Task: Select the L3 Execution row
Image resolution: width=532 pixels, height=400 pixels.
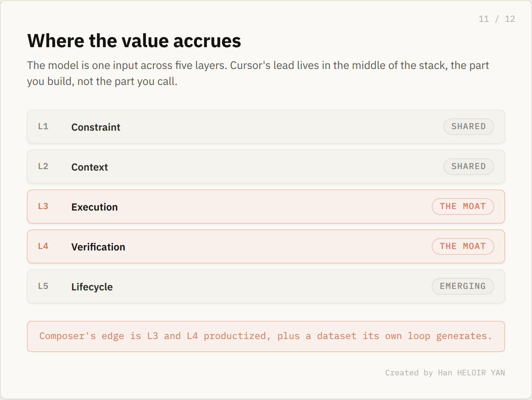Action: tap(266, 207)
